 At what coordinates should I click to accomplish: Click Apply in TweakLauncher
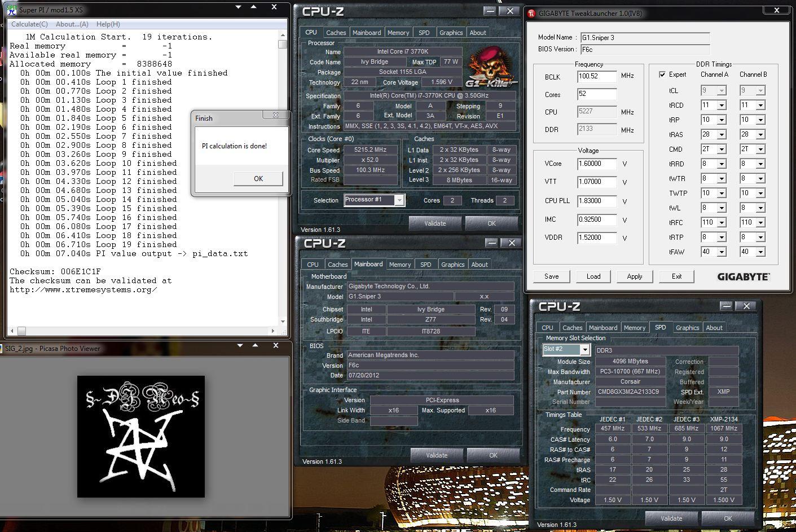[635, 276]
